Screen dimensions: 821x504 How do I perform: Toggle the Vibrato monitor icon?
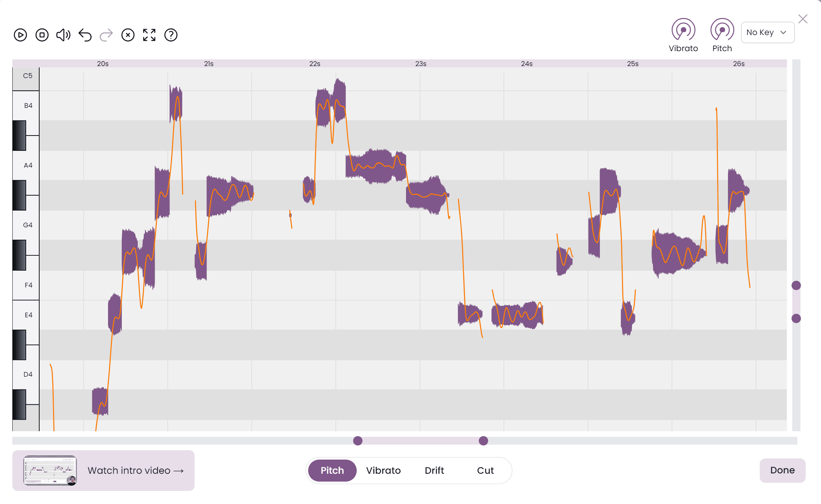click(683, 30)
